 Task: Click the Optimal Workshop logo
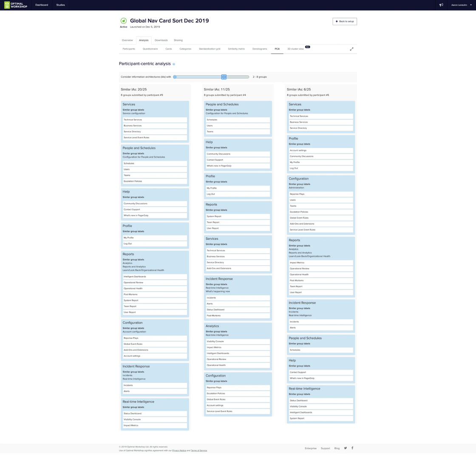[15, 5]
